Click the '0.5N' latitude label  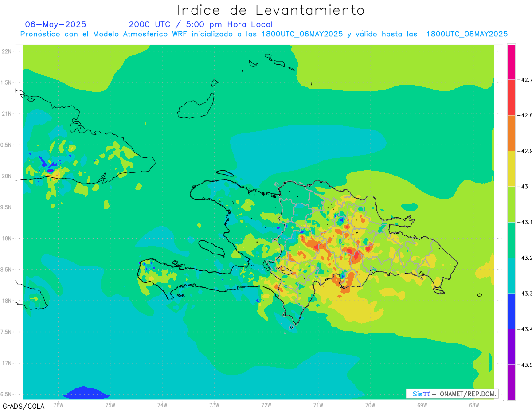click(x=6, y=145)
